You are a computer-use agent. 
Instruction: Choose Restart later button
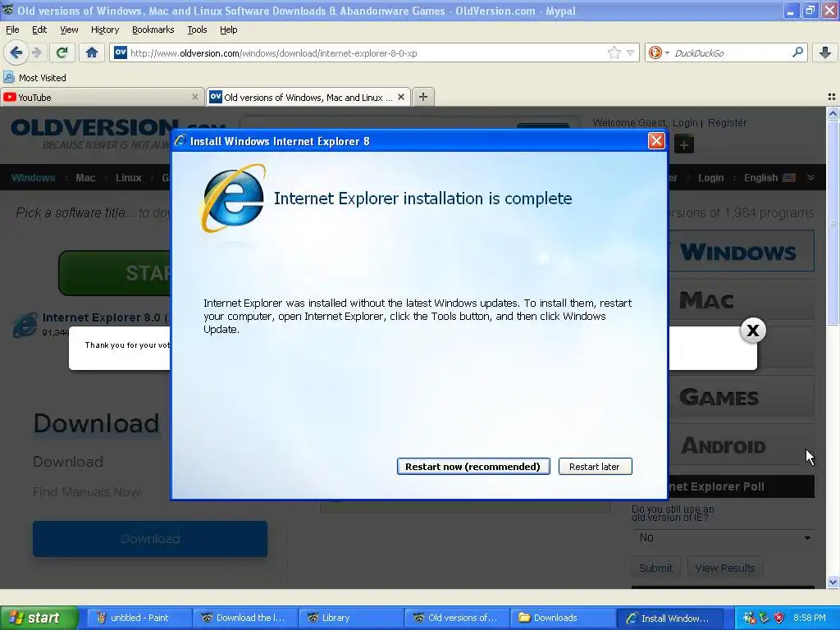coord(595,467)
